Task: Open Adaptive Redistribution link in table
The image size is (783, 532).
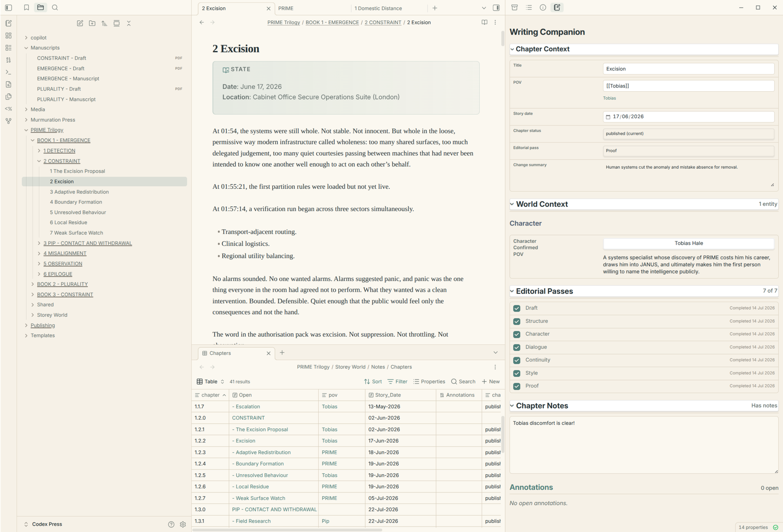Action: point(263,452)
